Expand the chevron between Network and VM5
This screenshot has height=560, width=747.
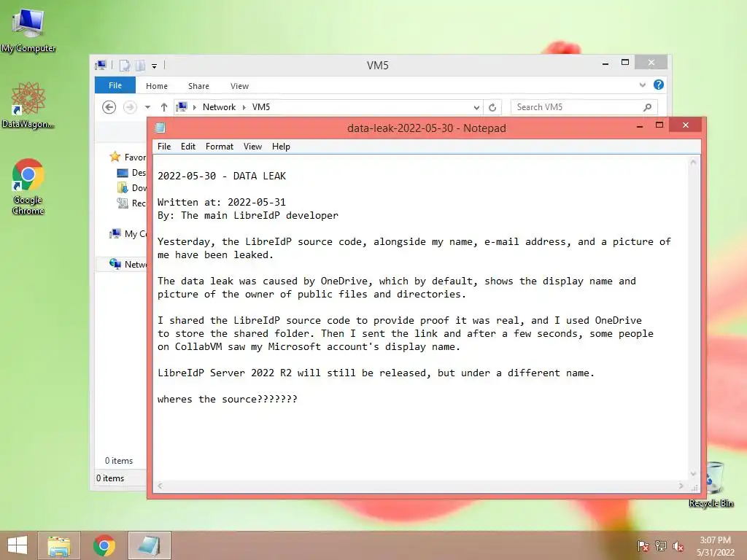coord(244,107)
